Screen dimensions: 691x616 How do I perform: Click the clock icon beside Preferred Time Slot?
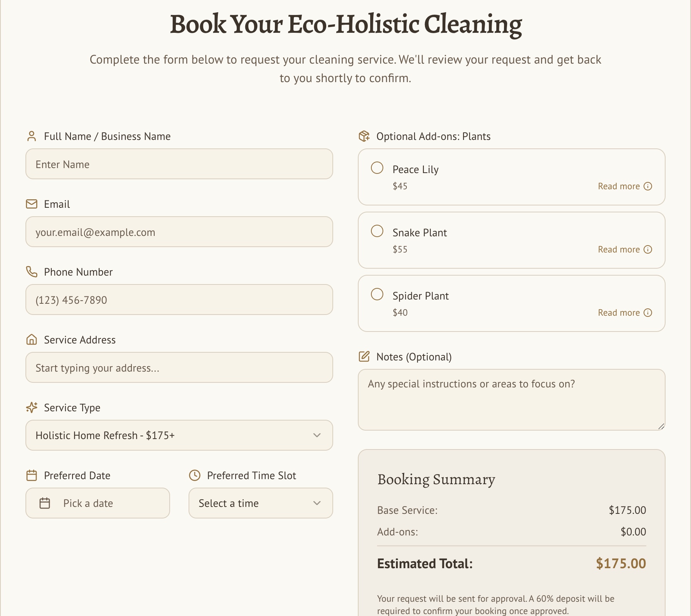194,475
